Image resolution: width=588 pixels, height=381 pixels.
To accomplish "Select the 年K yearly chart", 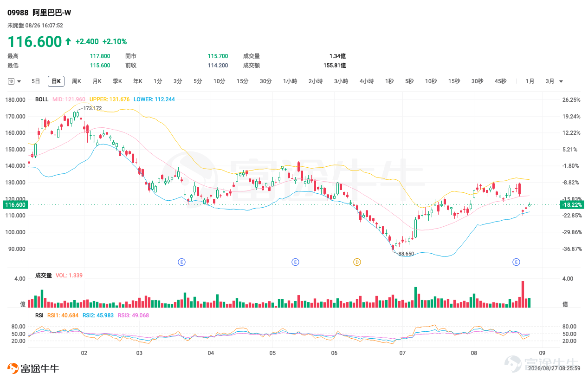I will click(x=138, y=81).
